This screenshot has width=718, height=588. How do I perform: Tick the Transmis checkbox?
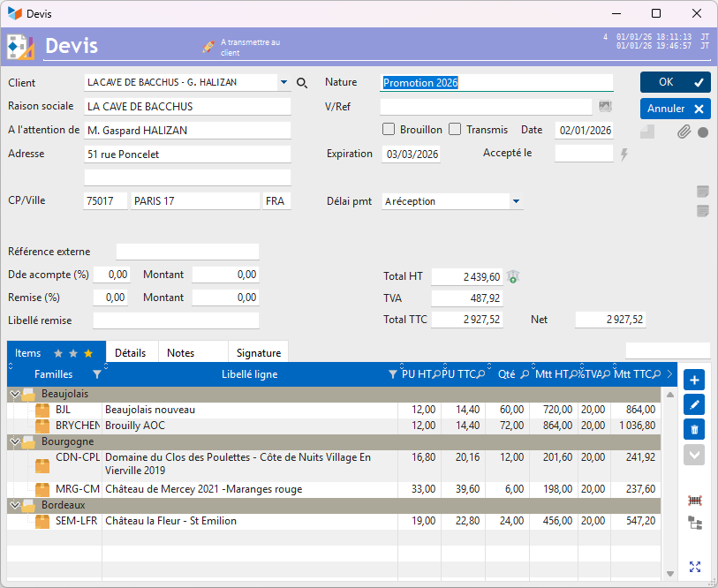pyautogui.click(x=455, y=130)
